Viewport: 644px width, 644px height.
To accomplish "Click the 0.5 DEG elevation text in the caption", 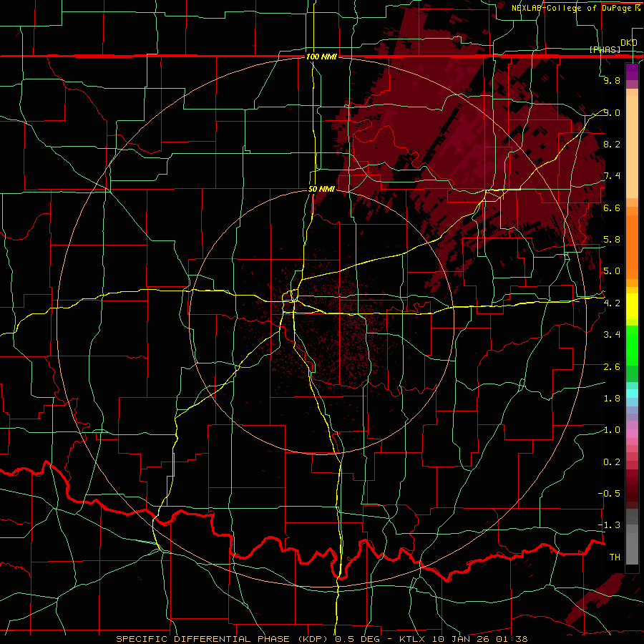I will pos(358,639).
